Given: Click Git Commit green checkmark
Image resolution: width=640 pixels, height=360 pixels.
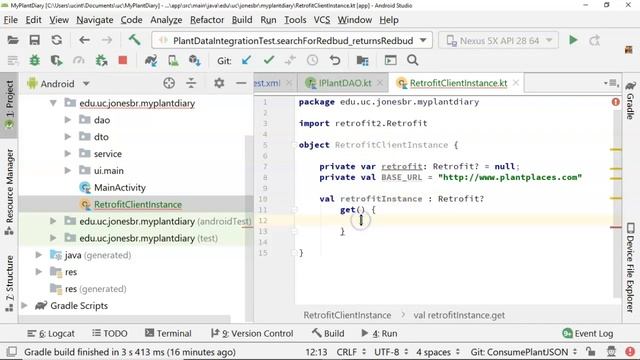Looking at the screenshot, I should pyautogui.click(x=269, y=60).
